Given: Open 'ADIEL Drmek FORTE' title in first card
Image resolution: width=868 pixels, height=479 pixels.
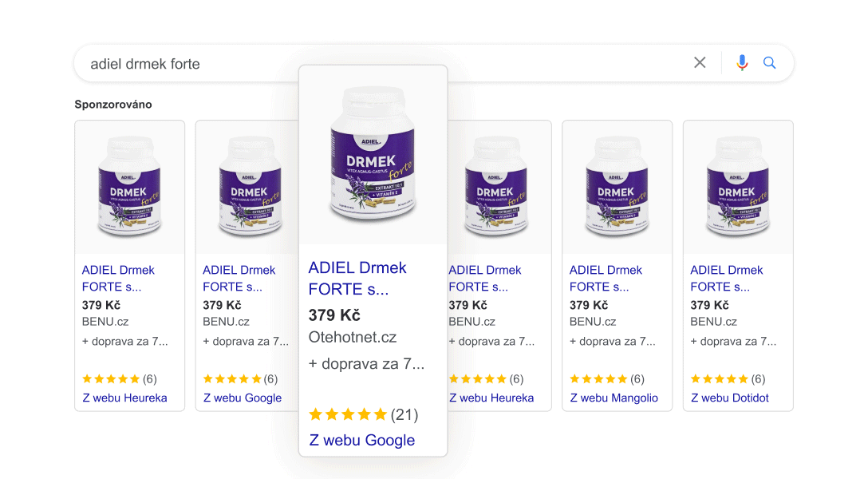Looking at the screenshot, I should coord(118,278).
